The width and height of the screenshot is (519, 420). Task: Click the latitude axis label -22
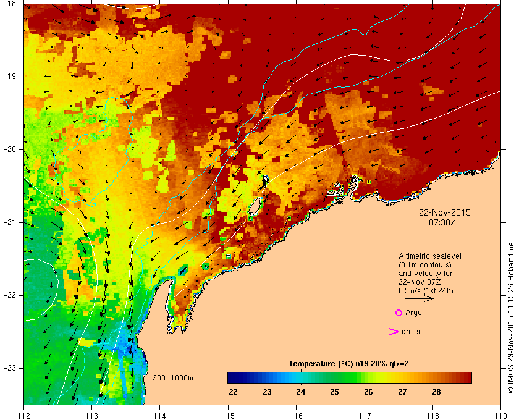click(x=9, y=295)
